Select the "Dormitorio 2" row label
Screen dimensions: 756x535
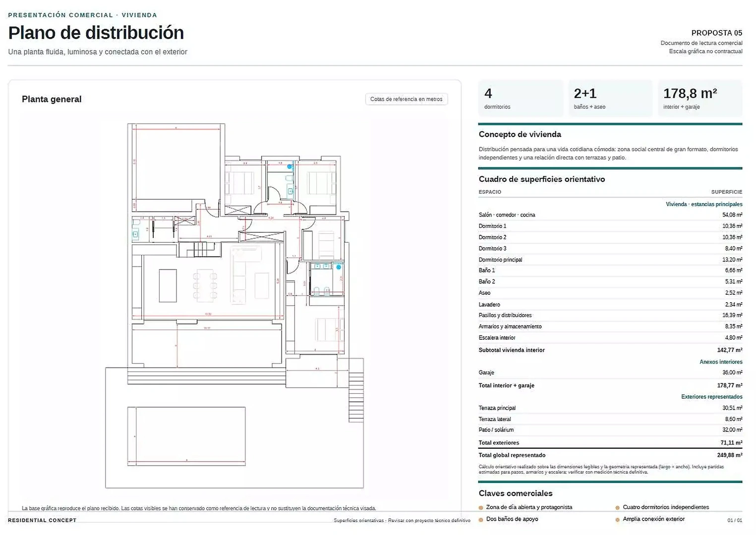tap(492, 237)
